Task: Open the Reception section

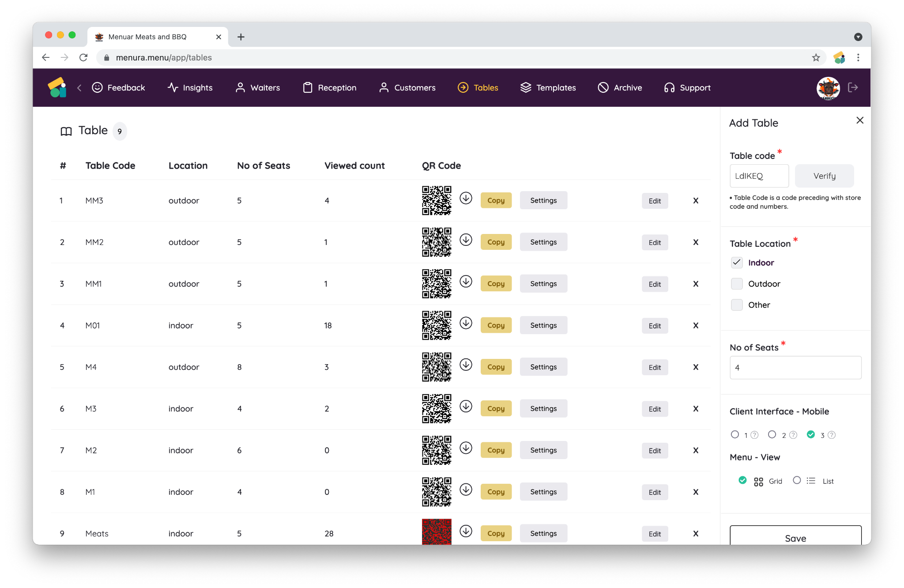Action: pyautogui.click(x=330, y=88)
